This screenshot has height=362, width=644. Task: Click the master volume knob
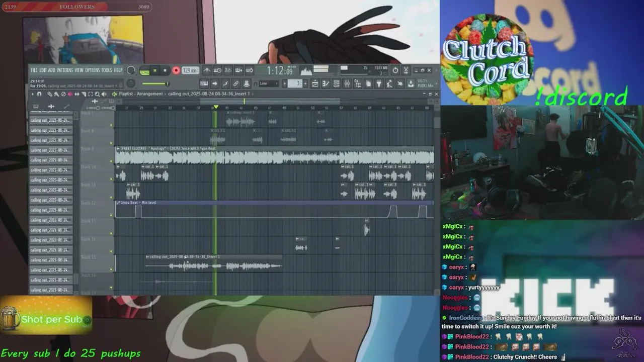click(131, 70)
